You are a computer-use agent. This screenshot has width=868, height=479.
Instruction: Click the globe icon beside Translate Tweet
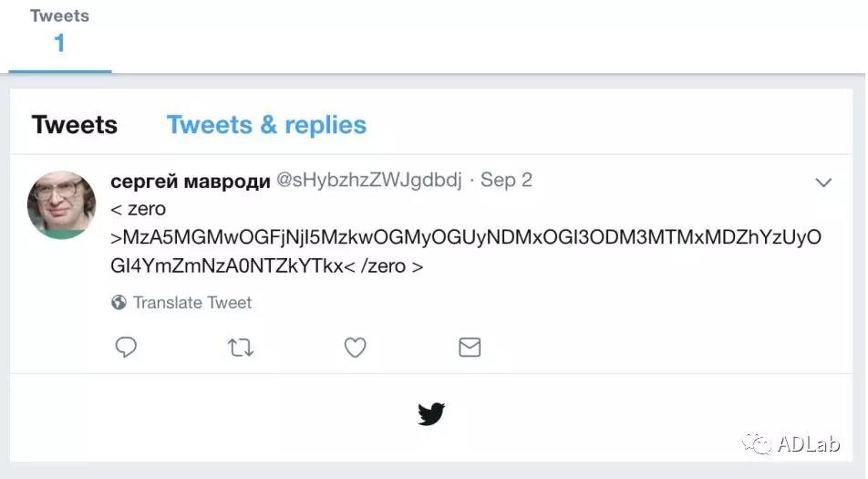pyautogui.click(x=119, y=303)
